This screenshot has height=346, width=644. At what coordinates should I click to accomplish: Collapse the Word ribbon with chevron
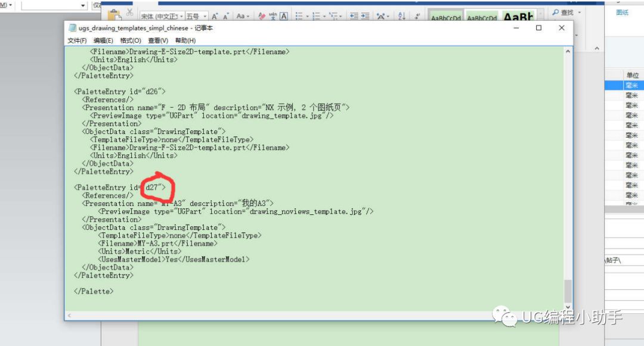point(597,48)
